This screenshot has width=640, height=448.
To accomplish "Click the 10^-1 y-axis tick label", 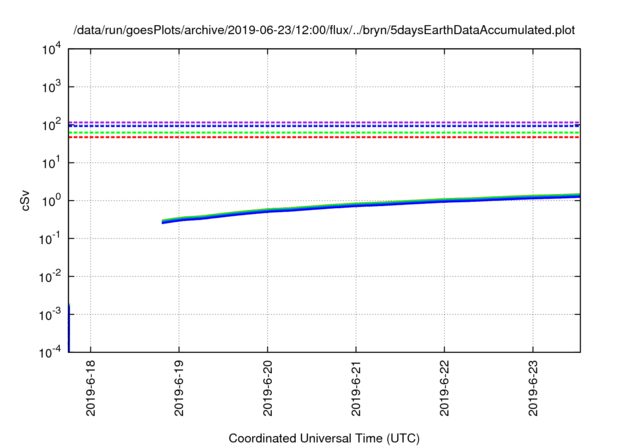I will [50, 239].
